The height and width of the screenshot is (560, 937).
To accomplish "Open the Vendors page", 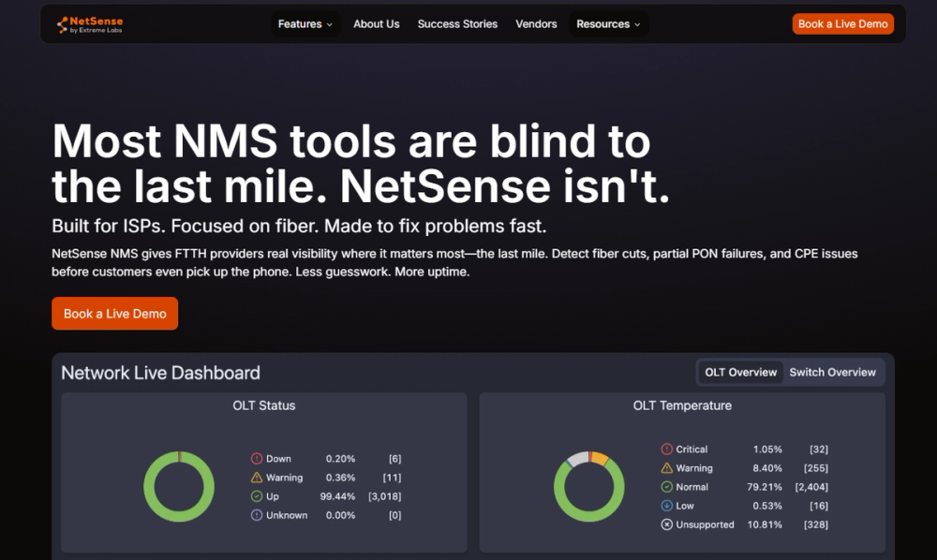I will coord(536,24).
